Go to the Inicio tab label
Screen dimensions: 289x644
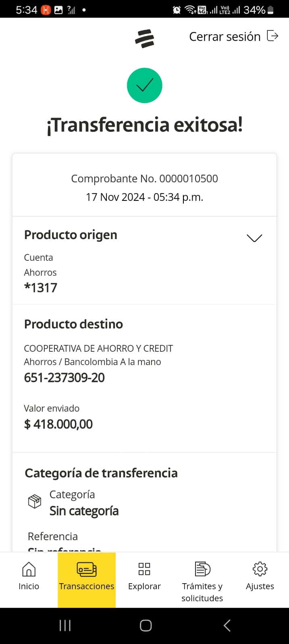[x=29, y=586]
